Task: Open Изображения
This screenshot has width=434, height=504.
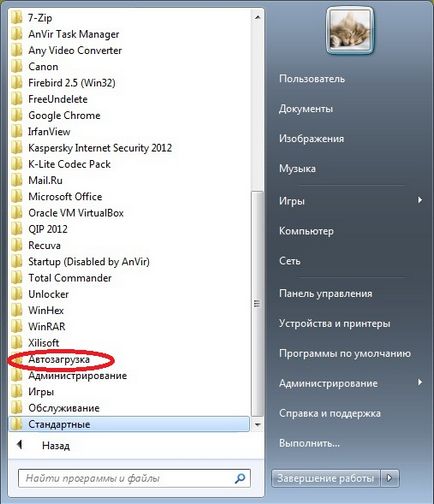Action: (311, 138)
